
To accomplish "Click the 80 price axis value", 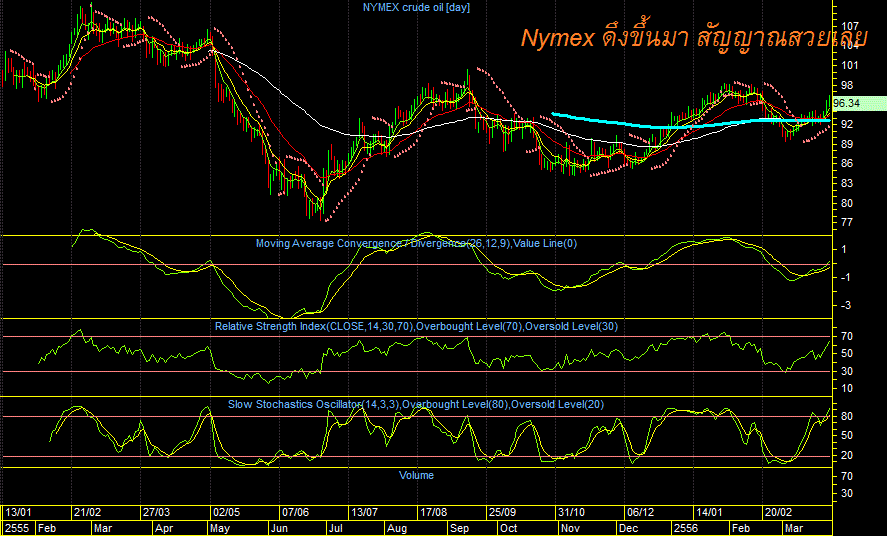I will pyautogui.click(x=847, y=203).
